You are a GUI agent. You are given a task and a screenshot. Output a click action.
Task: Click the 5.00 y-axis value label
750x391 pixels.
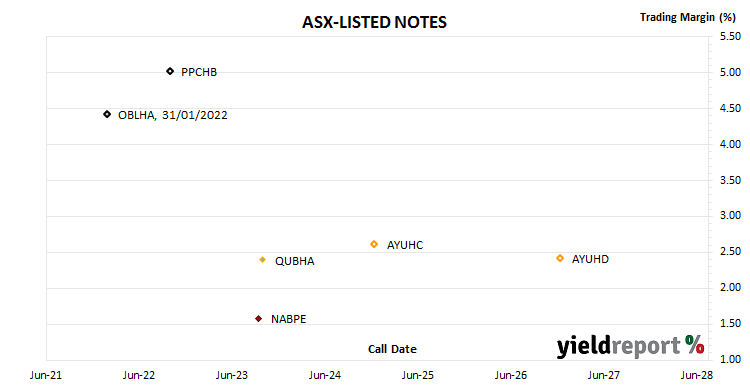[730, 72]
